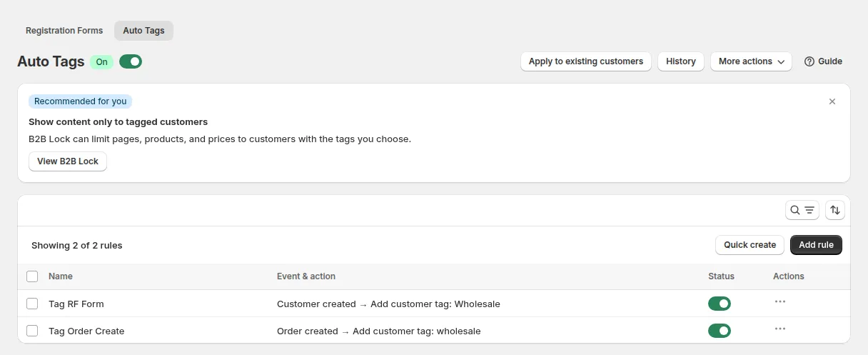Dismiss the Recommended for you banner
The height and width of the screenshot is (355, 868).
click(832, 101)
